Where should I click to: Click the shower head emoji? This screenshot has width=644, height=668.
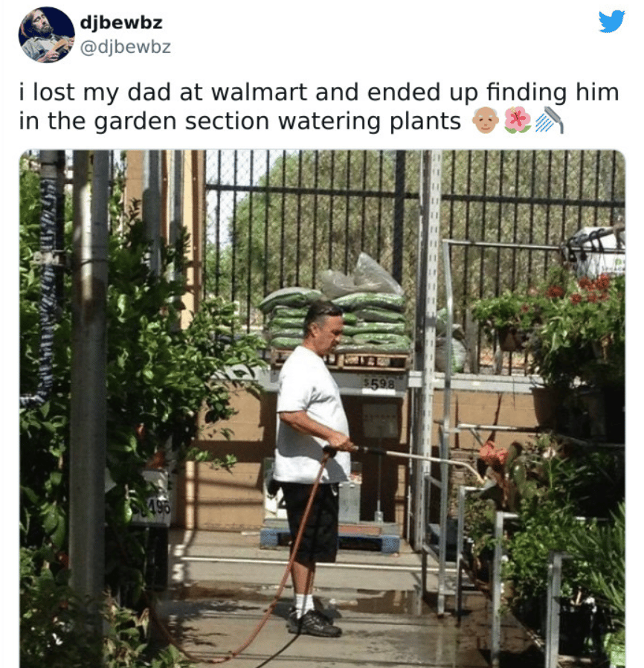coord(549,121)
